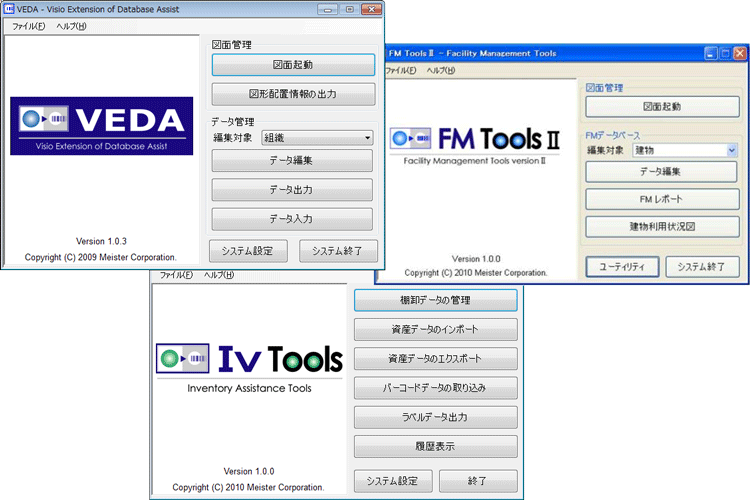
Task: Maximize the VEDA window
Action: click(x=350, y=9)
